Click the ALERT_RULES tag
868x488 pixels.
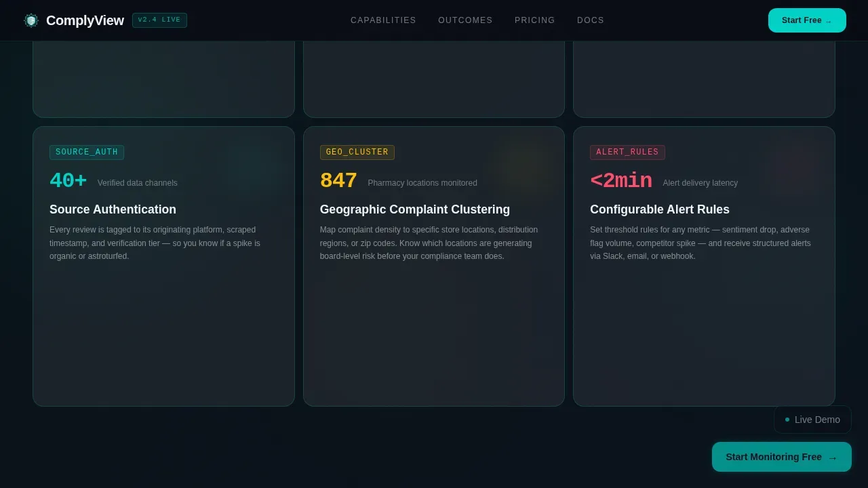tap(627, 152)
